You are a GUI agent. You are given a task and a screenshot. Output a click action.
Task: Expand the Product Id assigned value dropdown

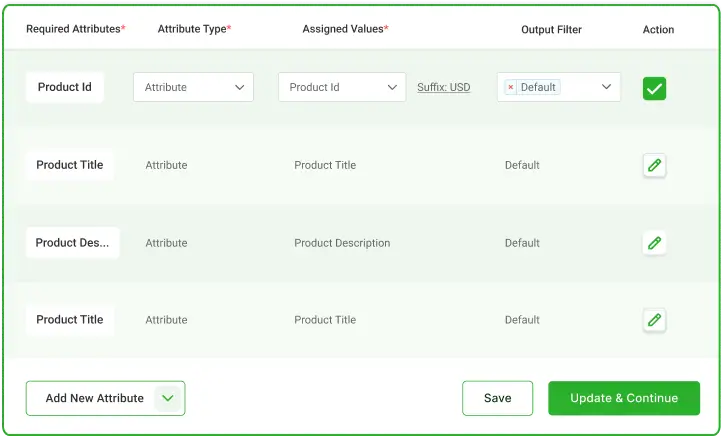coord(342,87)
